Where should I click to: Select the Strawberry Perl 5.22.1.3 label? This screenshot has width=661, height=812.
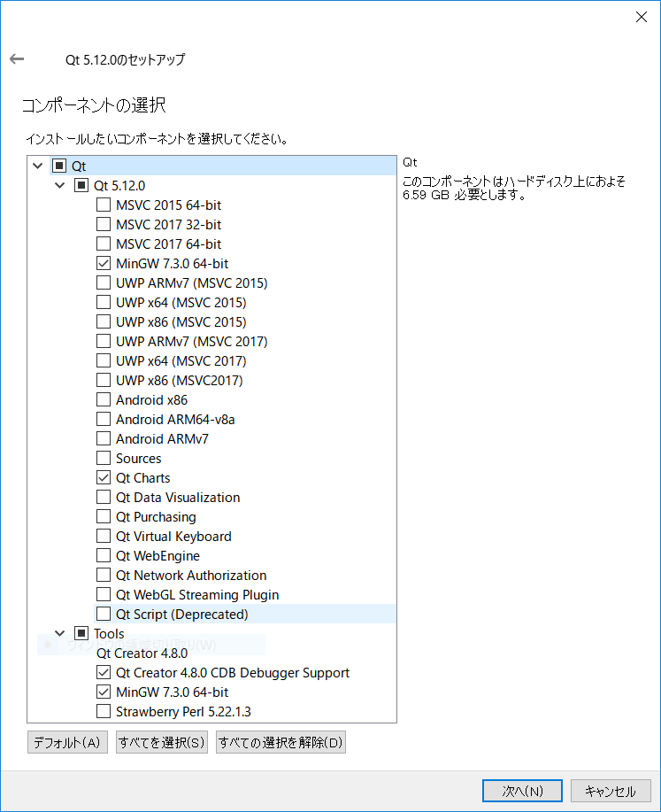coord(183,712)
